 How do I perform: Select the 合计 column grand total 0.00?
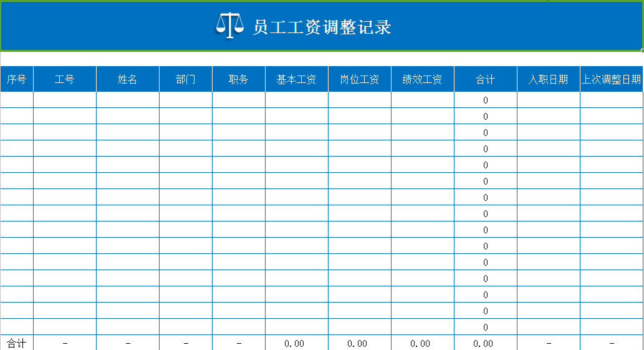[x=483, y=343]
